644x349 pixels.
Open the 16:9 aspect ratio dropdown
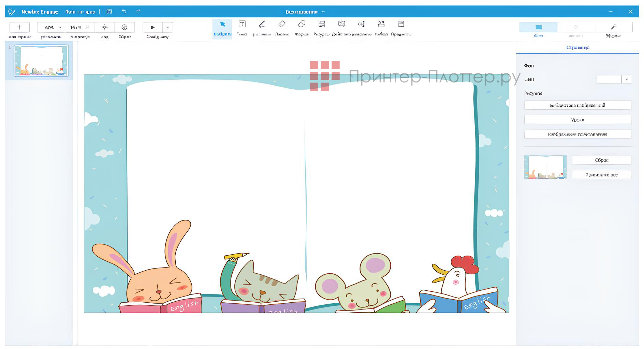click(87, 27)
